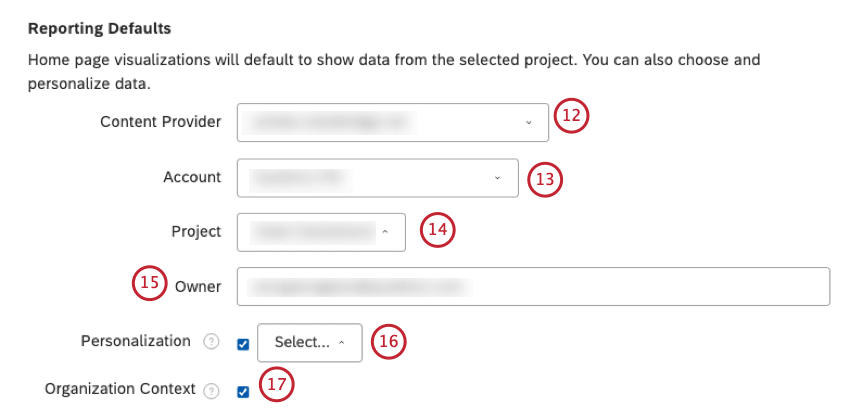Click the circled number 15 beside Owner
Viewport: 850px width, 420px height.
(x=150, y=283)
